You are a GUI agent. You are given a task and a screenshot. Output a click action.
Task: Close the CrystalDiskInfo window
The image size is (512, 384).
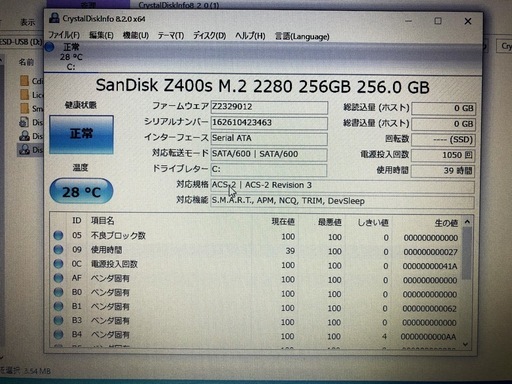pos(468,21)
